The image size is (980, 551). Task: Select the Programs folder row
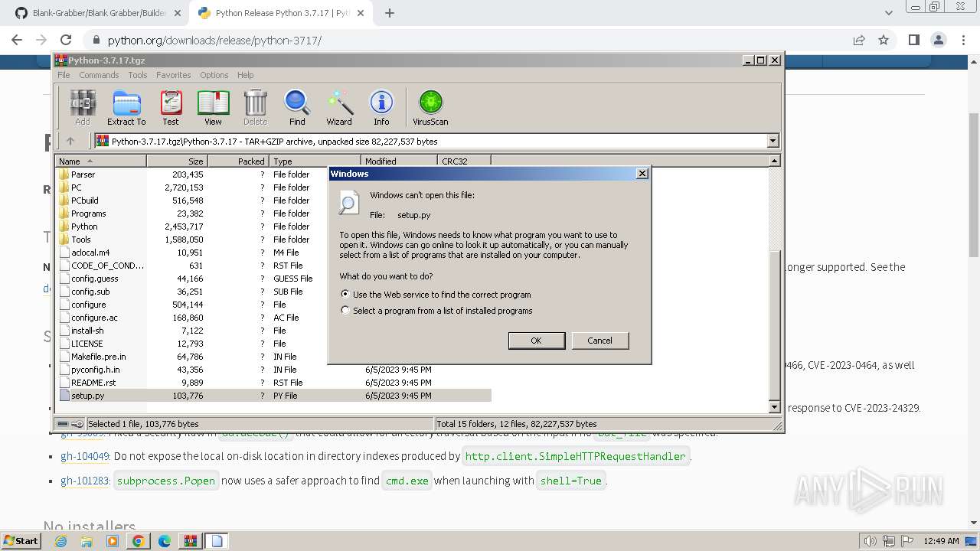coord(273,214)
